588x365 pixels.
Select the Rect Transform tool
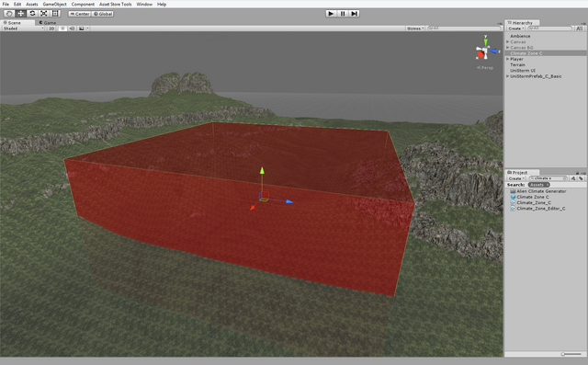pos(55,14)
